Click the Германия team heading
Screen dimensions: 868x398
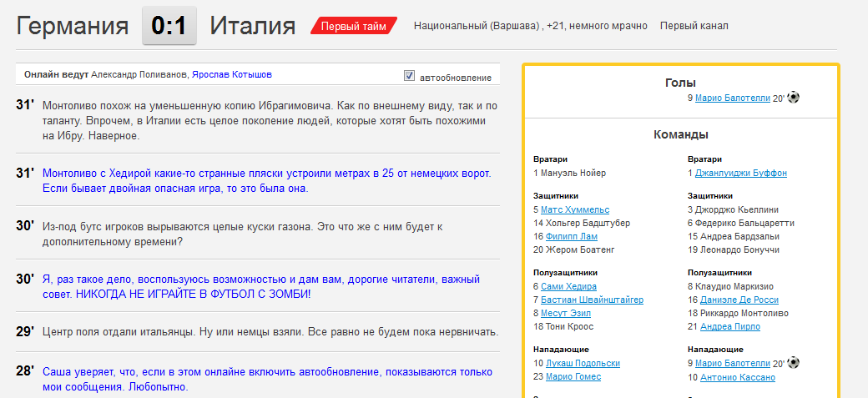tap(73, 26)
